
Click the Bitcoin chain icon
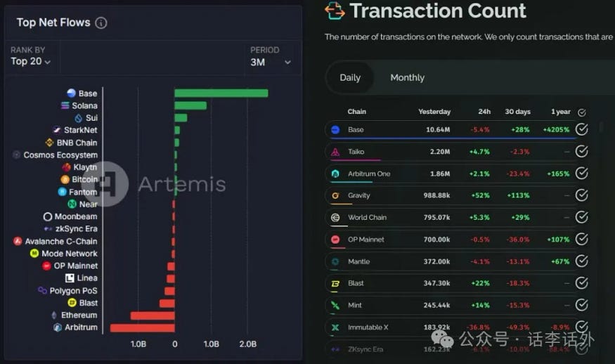pyautogui.click(x=65, y=179)
